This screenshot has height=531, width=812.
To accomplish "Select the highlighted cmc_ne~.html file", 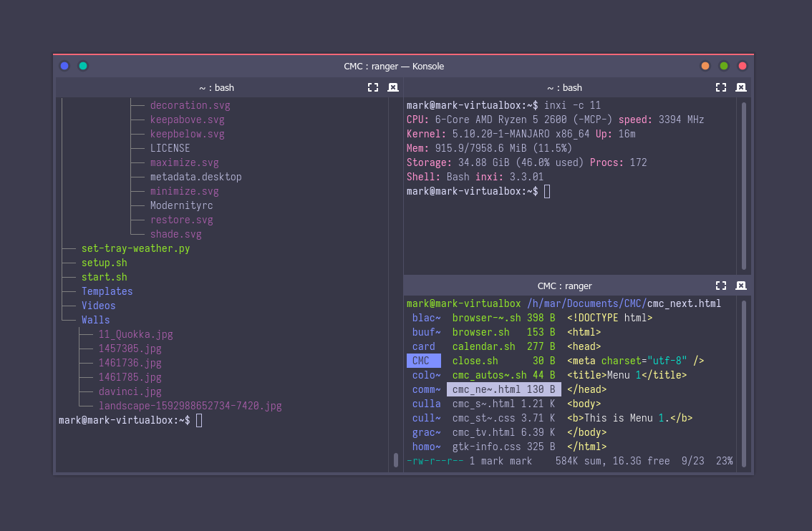I will [x=503, y=389].
